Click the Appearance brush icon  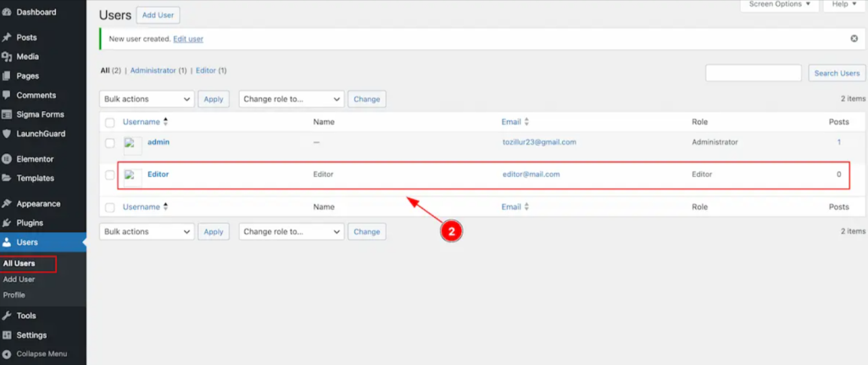click(x=7, y=203)
